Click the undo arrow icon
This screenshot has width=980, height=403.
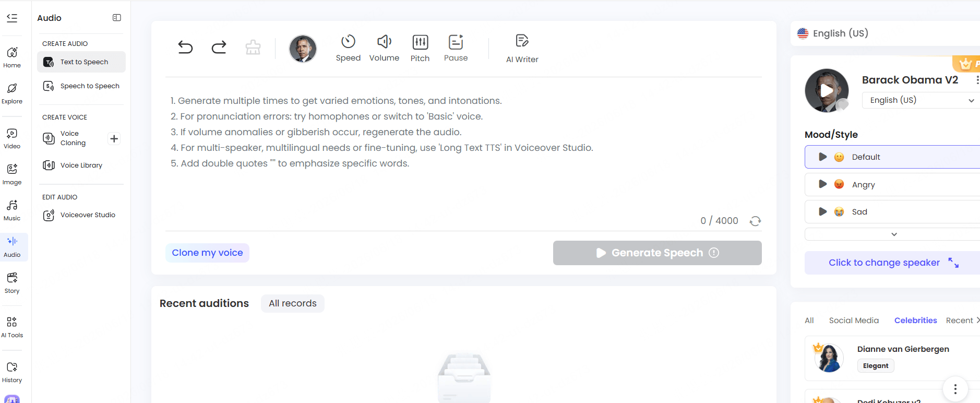(x=185, y=48)
